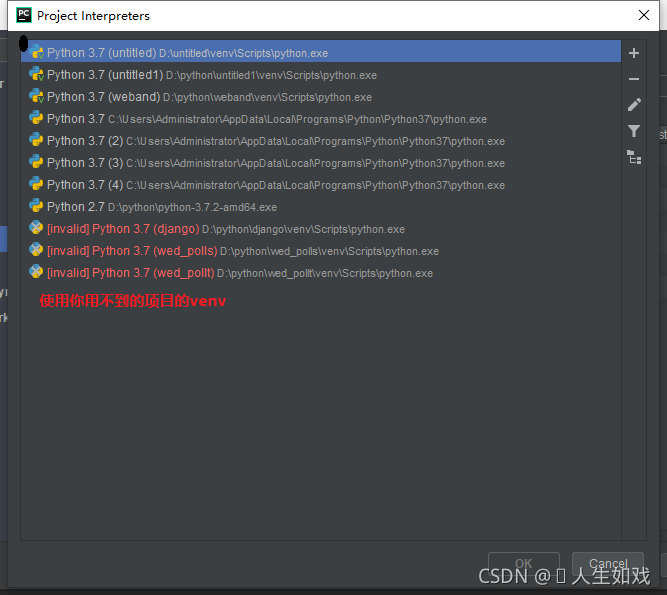Click the PyCharm logo in title bar
Image resolution: width=667 pixels, height=595 pixels.
coord(24,15)
